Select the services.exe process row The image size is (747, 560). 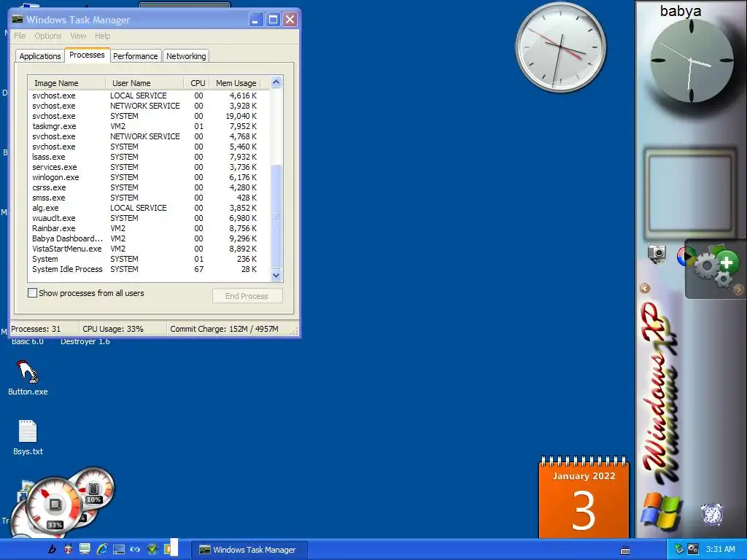pos(149,167)
